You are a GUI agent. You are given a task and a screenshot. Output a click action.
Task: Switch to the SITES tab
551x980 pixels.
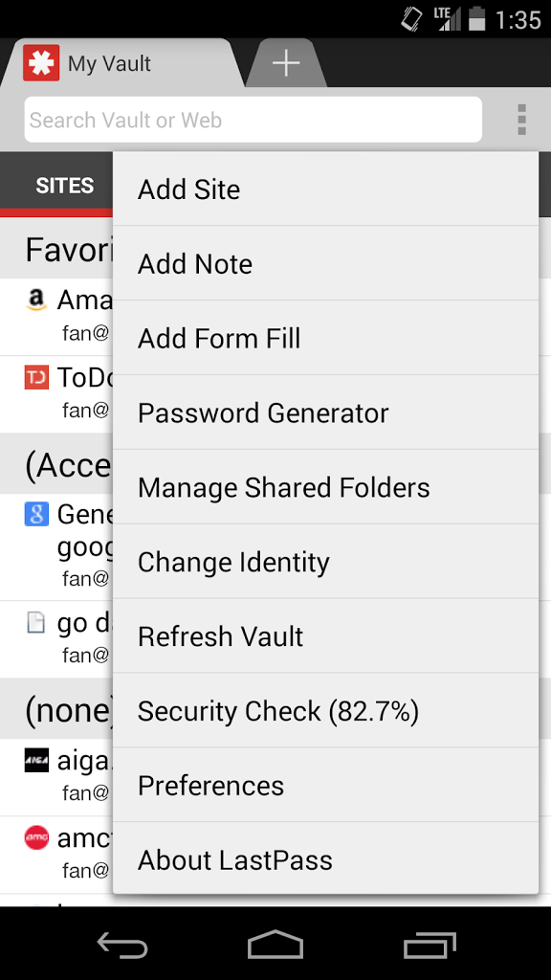click(x=65, y=185)
